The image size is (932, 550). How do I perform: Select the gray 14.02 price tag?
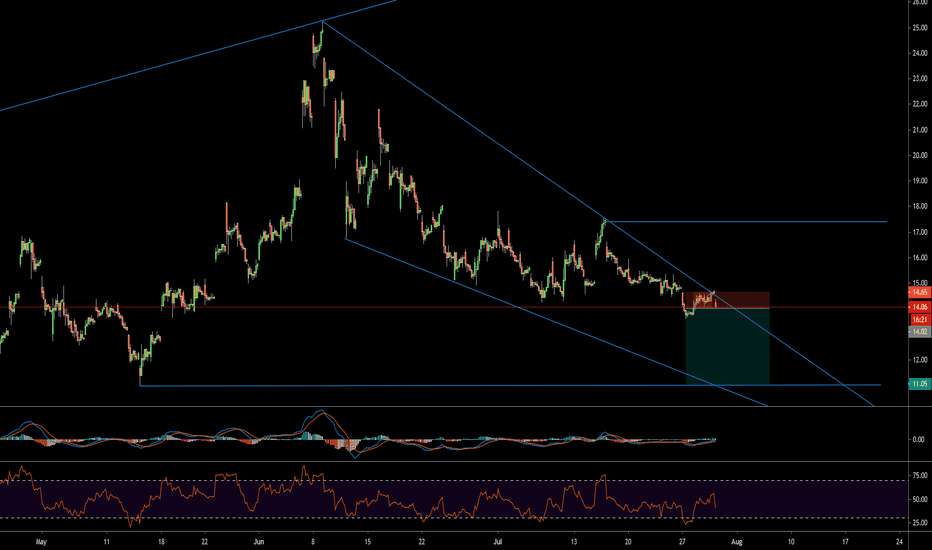point(920,331)
